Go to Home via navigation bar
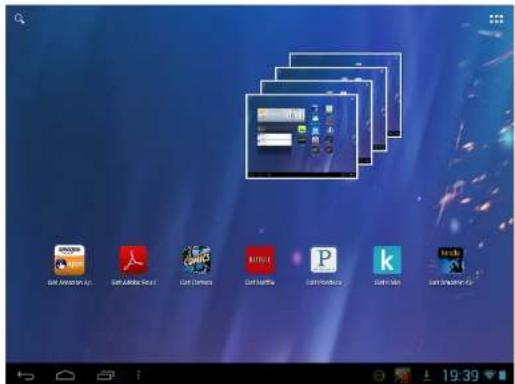 65,376
